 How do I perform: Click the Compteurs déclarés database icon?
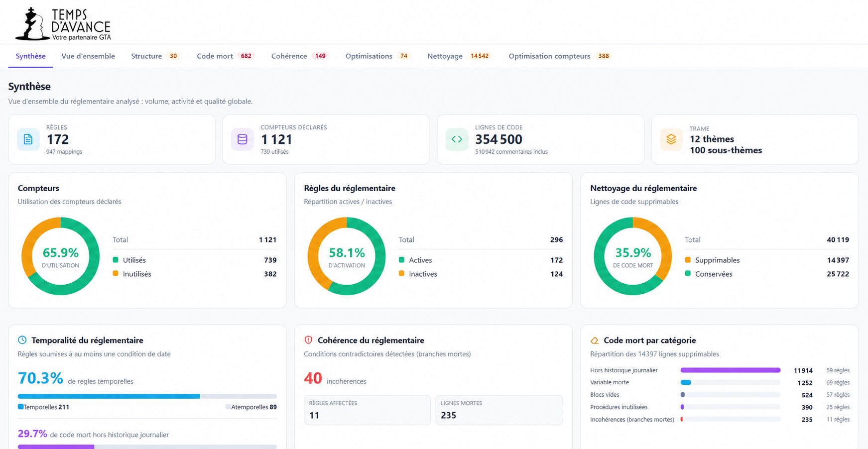(x=243, y=139)
